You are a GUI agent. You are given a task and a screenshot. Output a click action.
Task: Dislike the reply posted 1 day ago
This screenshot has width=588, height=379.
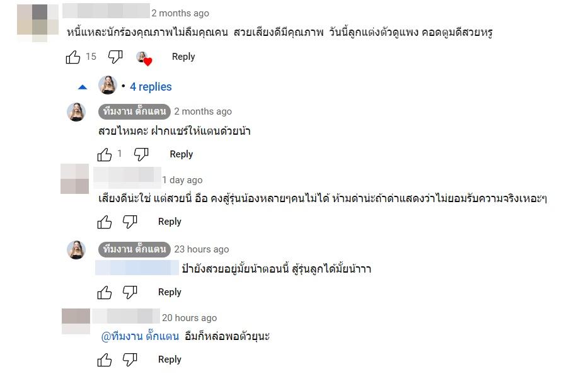tap(130, 222)
